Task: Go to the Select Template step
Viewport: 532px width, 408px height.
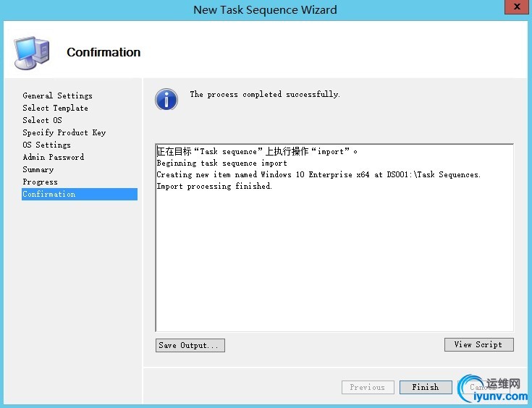Action: [55, 108]
